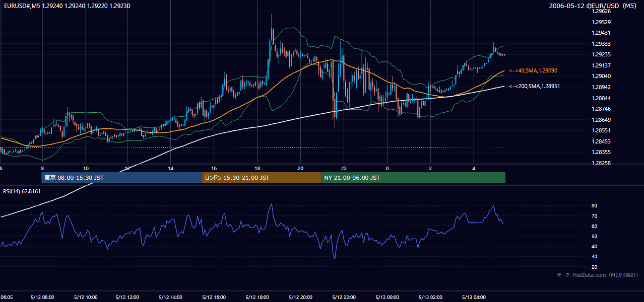Click the データ: HistData.com source credit
Screen dimensions: 644x302
point(598,275)
